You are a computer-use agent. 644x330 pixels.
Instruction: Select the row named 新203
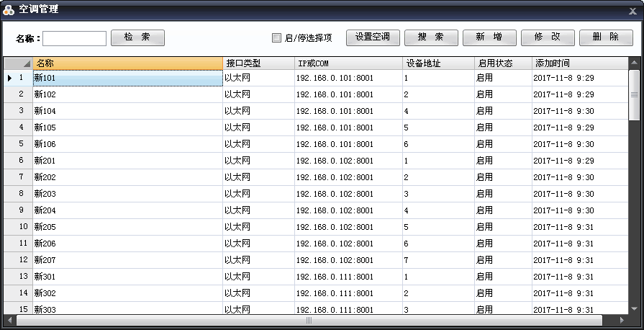tap(127, 194)
